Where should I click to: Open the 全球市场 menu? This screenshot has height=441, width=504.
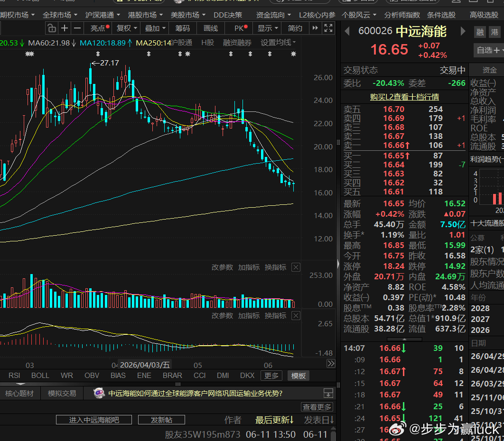tap(60, 15)
